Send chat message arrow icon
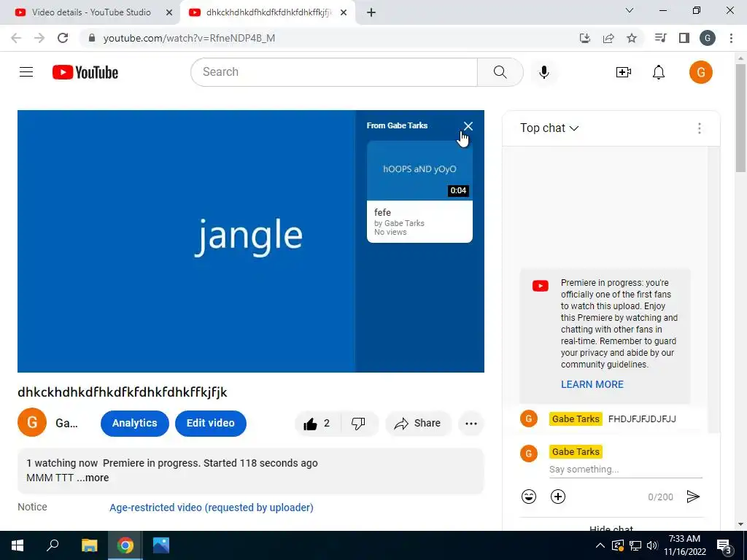Viewport: 747px width, 560px height. coord(693,497)
